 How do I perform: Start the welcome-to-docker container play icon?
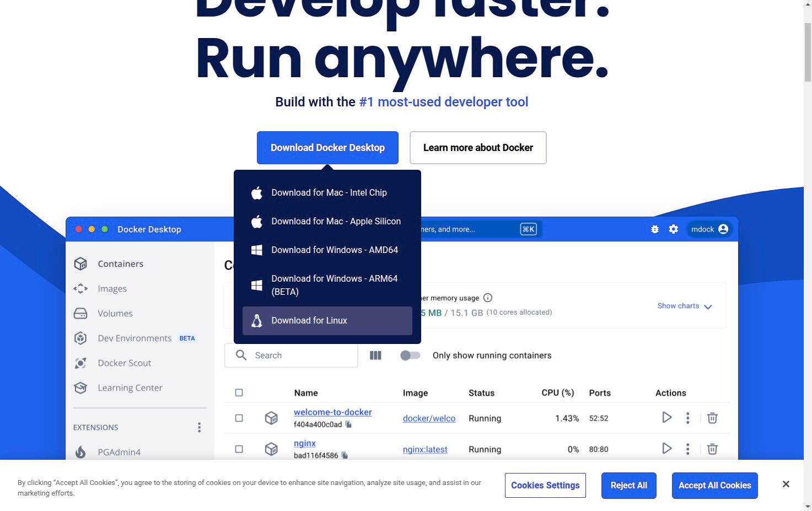(667, 417)
